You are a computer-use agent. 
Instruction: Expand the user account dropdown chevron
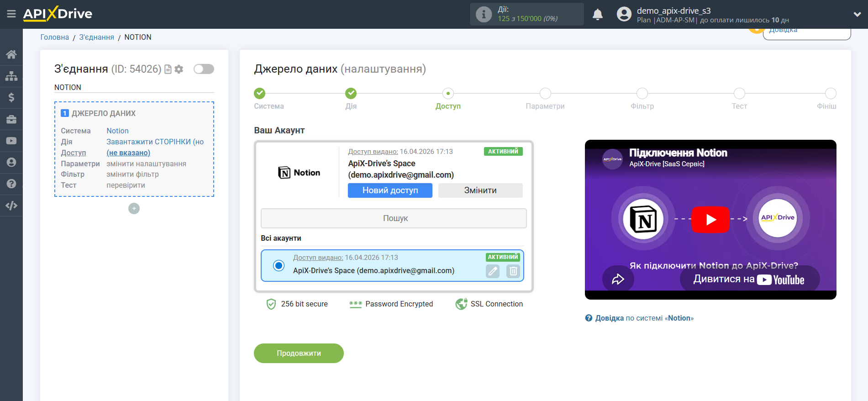(857, 14)
